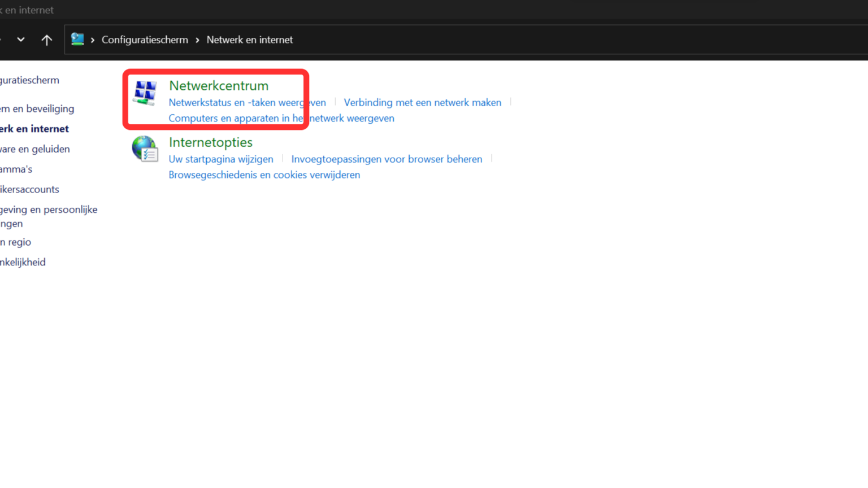This screenshot has height=488, width=868.
Task: Expand the chevron after Netwerk en internet
Action: pyautogui.click(x=301, y=40)
